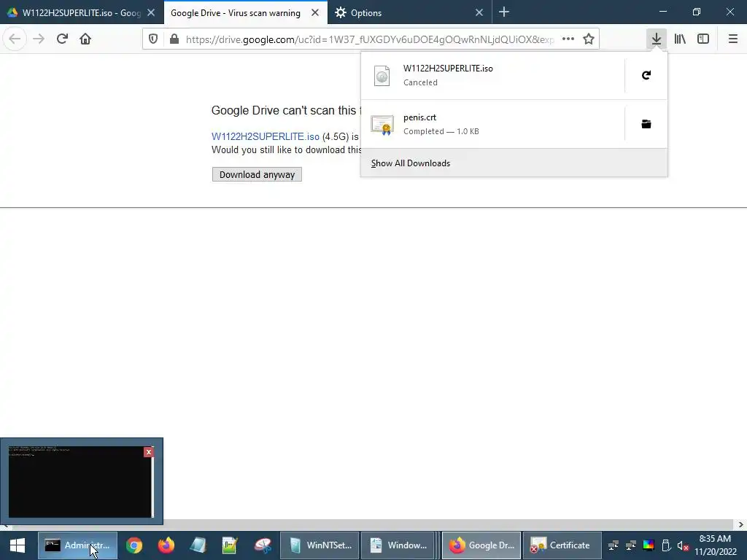
Task: Open the taskbar clock and date
Action: tap(715, 545)
